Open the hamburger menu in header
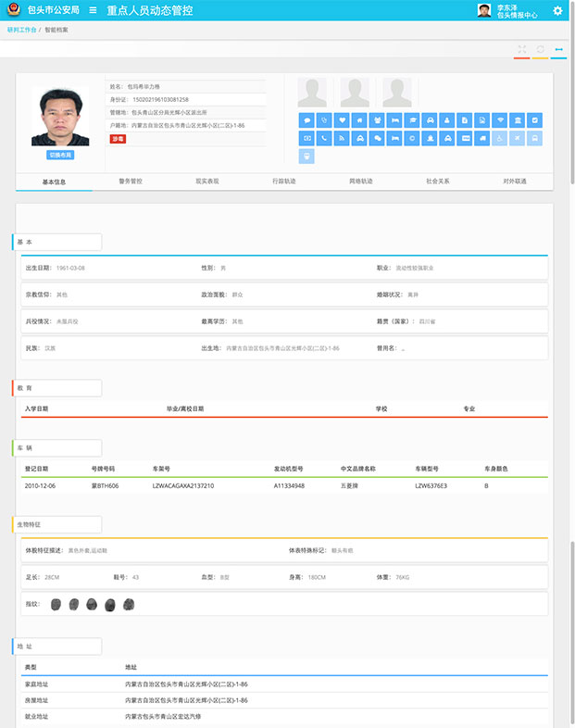 pos(93,10)
